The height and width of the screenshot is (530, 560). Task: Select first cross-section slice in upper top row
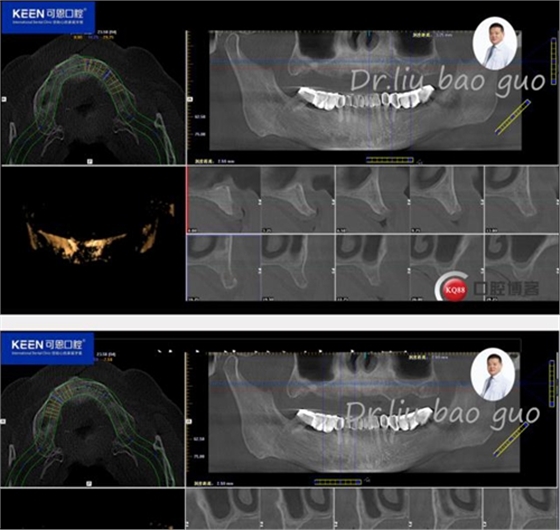click(x=224, y=200)
